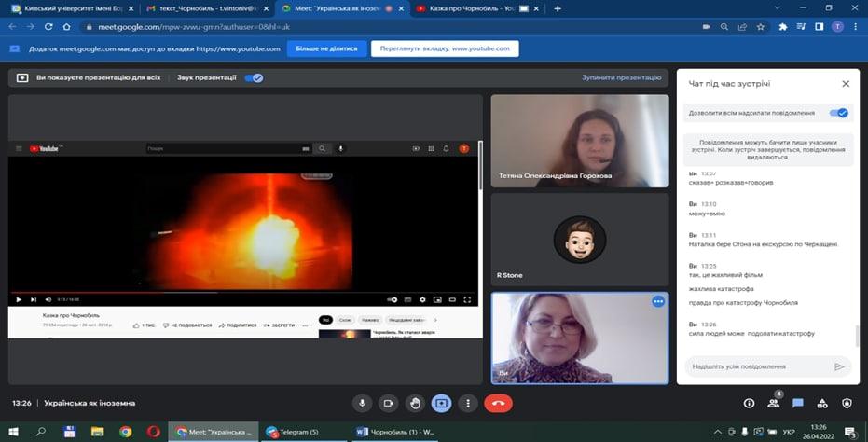This screenshot has width=868, height=442.
Task: Open meeting details info icon
Action: pos(749,403)
